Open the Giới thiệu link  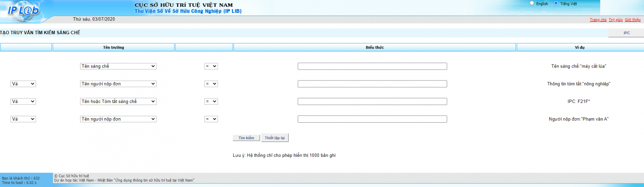coord(633,20)
